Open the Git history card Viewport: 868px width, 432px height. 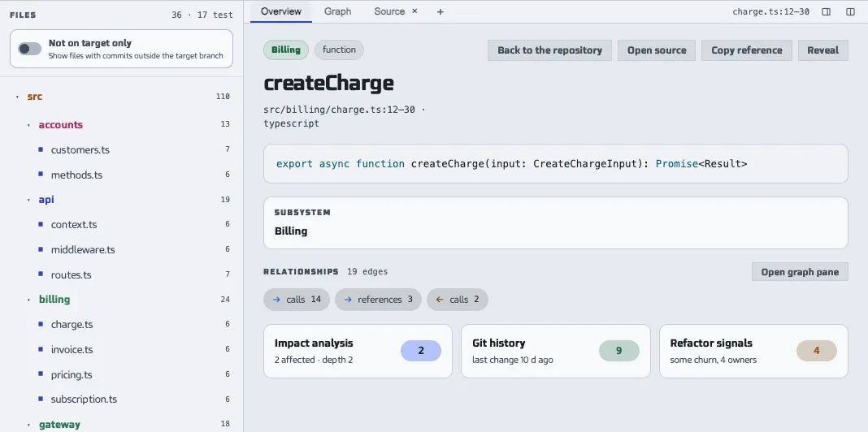click(556, 352)
